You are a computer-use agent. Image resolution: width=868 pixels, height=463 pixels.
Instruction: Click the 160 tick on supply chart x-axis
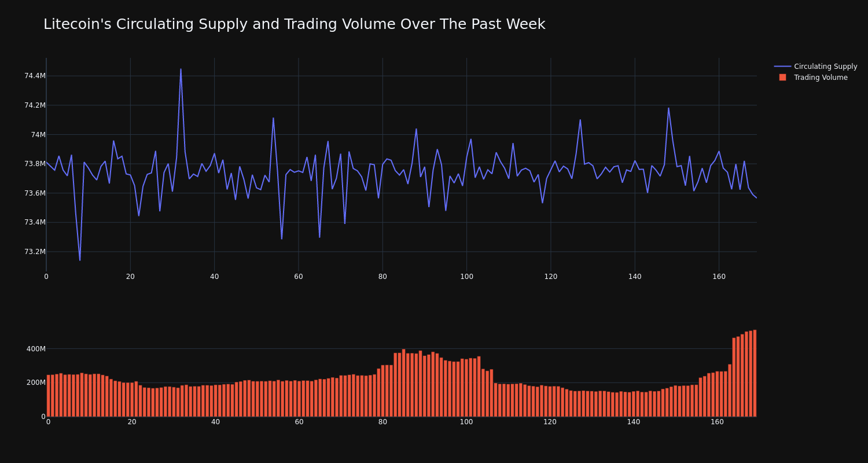[719, 277]
